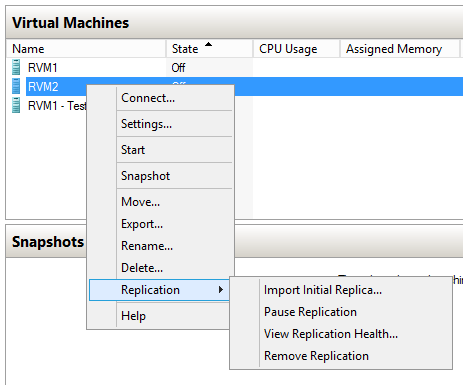The image size is (463, 385).
Task: Open the Replication submenu entry
Action: pyautogui.click(x=159, y=290)
